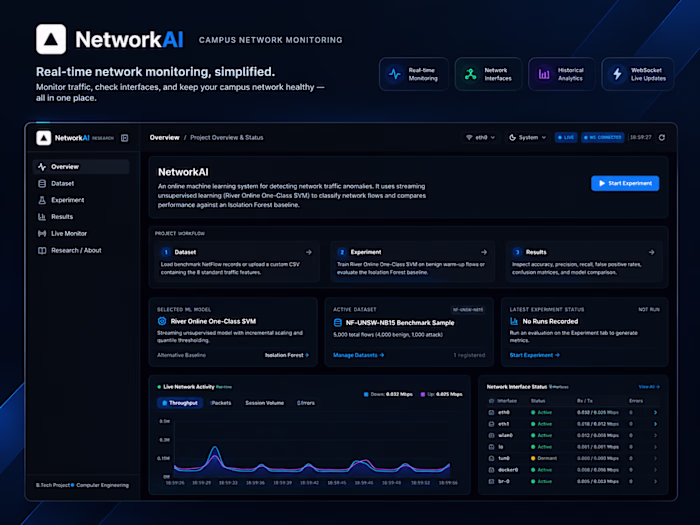Click the Dataset workflow card arrow
The image size is (700, 525).
(308, 252)
